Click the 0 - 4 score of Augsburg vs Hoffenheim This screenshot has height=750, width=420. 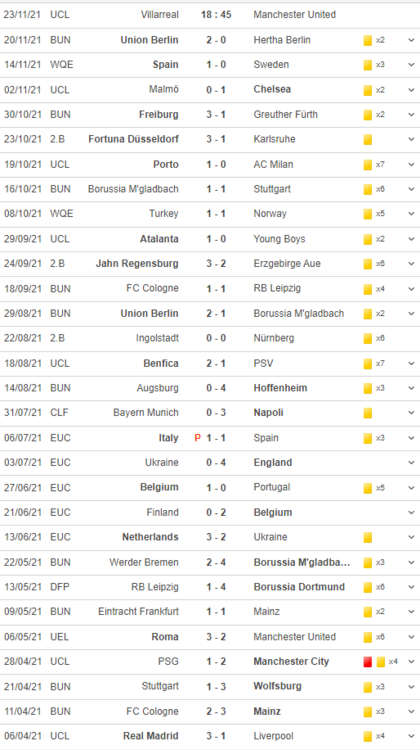216,388
